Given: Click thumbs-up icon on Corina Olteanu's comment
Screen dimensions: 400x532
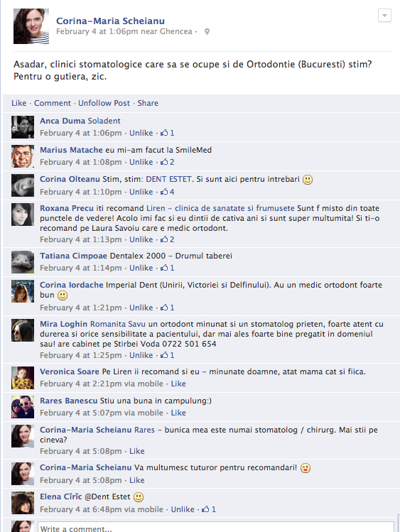Looking at the screenshot, I should click(x=164, y=192).
